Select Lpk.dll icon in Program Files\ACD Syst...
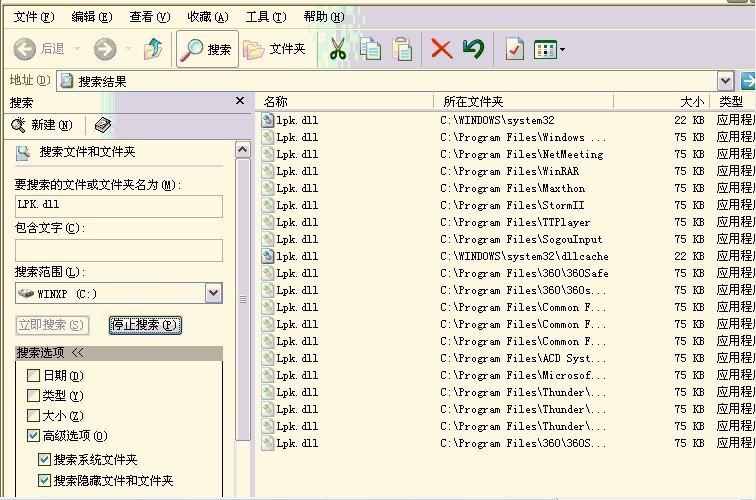This screenshot has height=500, width=756. pyautogui.click(x=268, y=358)
